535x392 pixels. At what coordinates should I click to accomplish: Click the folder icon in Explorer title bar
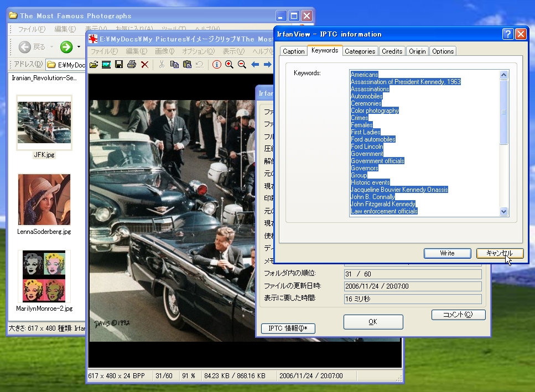pyautogui.click(x=13, y=15)
